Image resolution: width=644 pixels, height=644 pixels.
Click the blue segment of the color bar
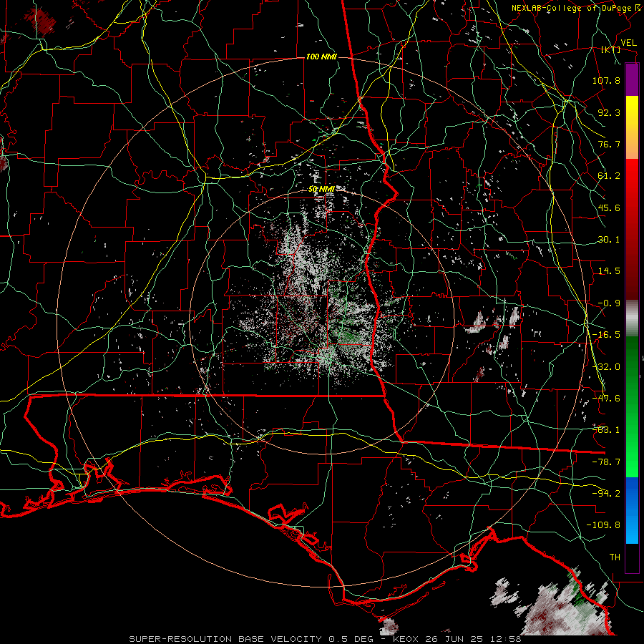[632, 510]
